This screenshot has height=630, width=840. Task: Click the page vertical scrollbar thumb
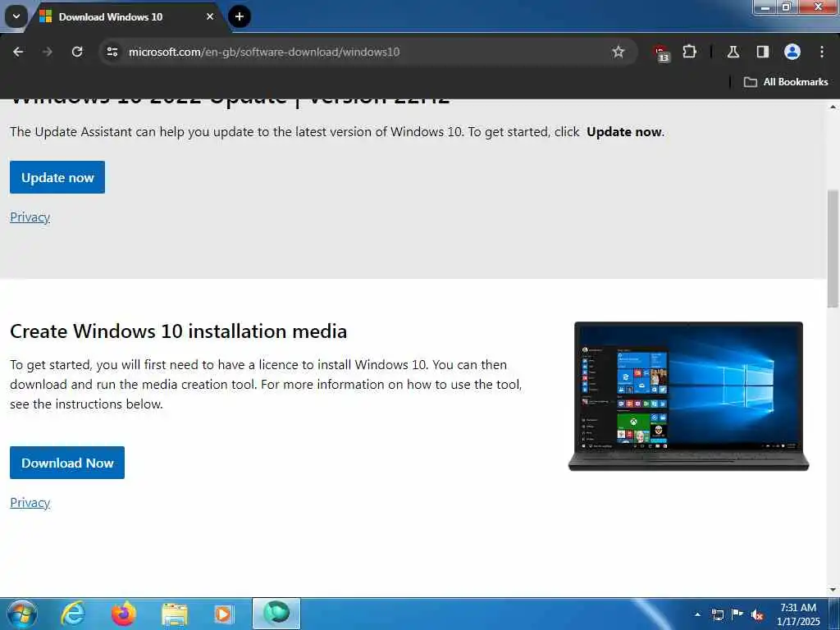click(x=833, y=249)
